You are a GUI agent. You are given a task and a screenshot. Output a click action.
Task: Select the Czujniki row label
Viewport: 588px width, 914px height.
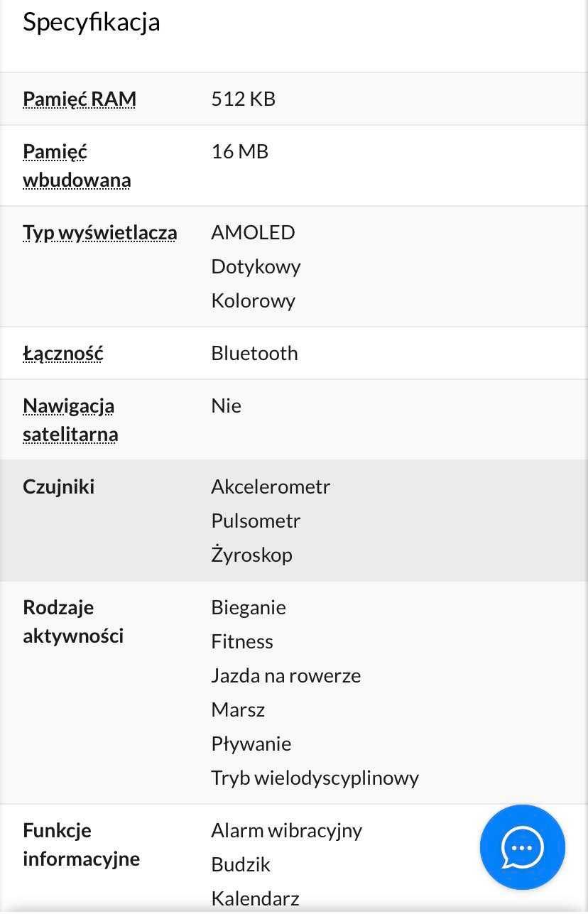(59, 486)
